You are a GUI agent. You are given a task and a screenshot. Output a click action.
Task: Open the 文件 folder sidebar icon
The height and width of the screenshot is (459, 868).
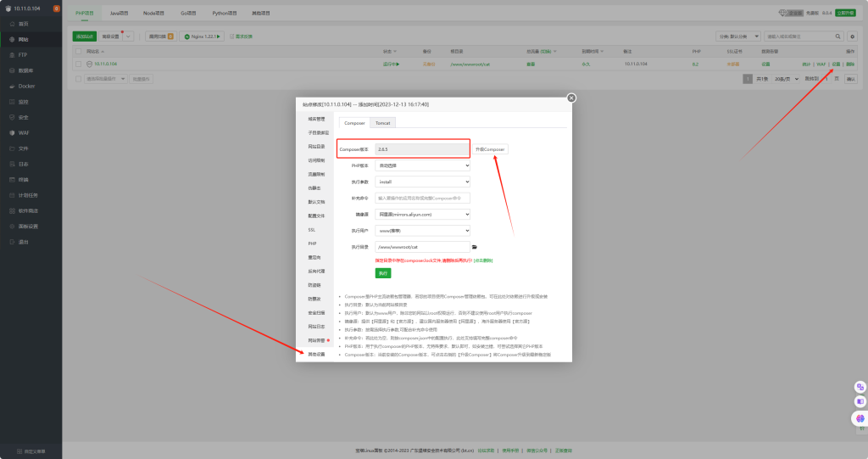click(x=12, y=148)
